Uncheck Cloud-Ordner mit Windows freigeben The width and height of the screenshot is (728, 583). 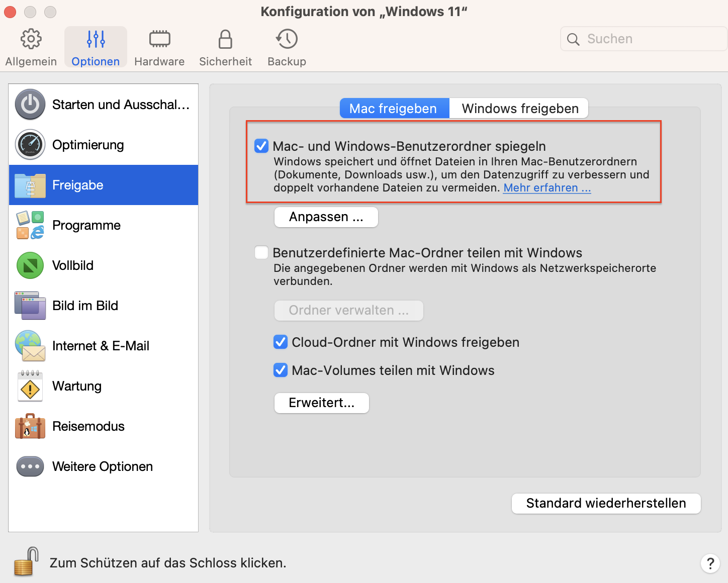click(281, 342)
